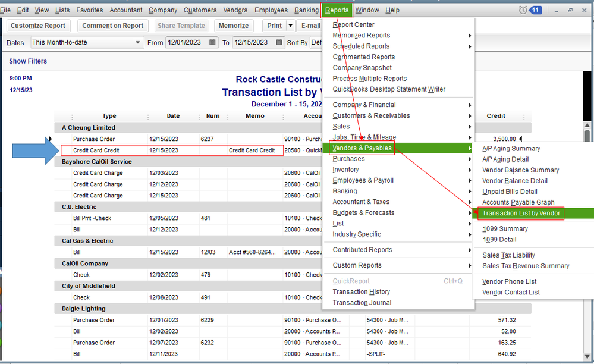This screenshot has height=364, width=594.
Task: Open the To date calendar picker
Action: [x=279, y=43]
